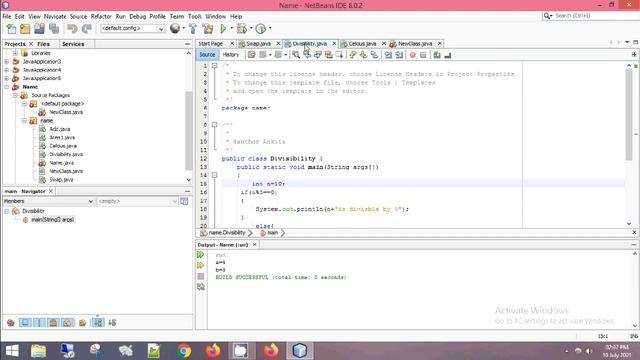Click Re-run with different parameters yellow arrow

point(200,265)
